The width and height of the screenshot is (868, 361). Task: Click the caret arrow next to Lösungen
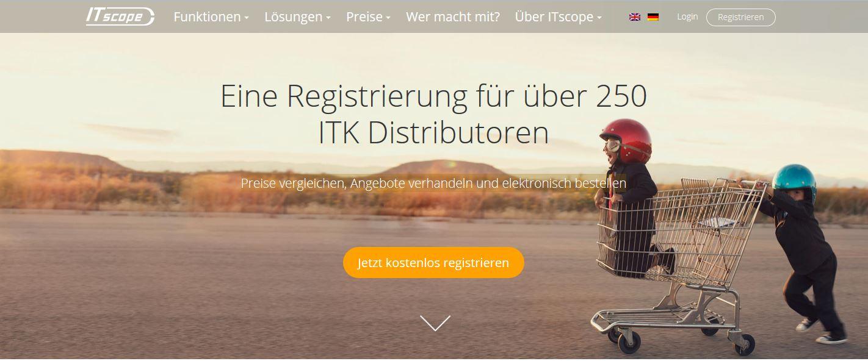pyautogui.click(x=328, y=18)
